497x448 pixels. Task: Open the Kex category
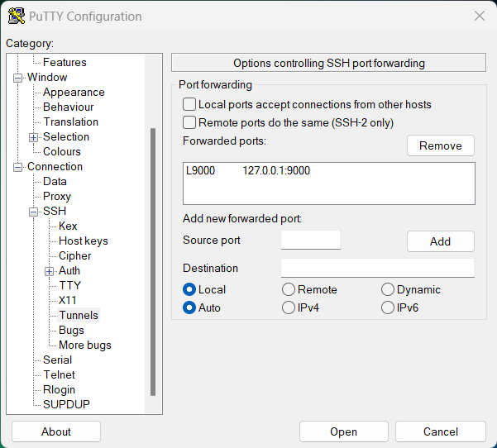[68, 226]
